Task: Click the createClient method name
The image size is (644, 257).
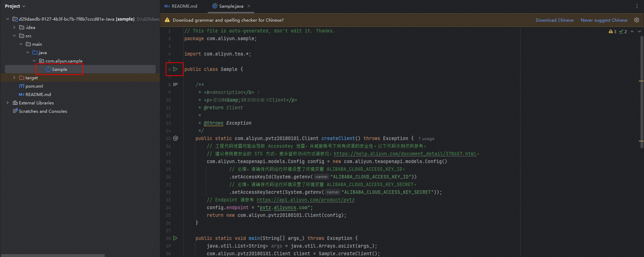Action: (338, 138)
